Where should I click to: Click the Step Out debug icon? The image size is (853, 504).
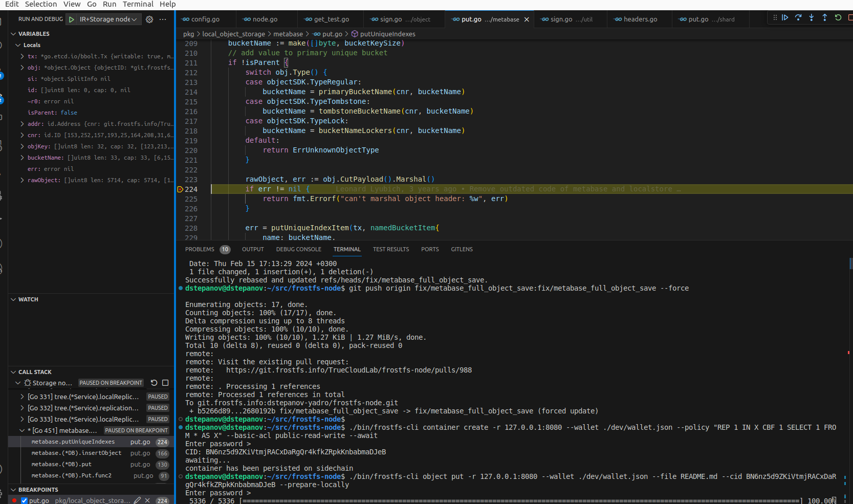point(825,17)
